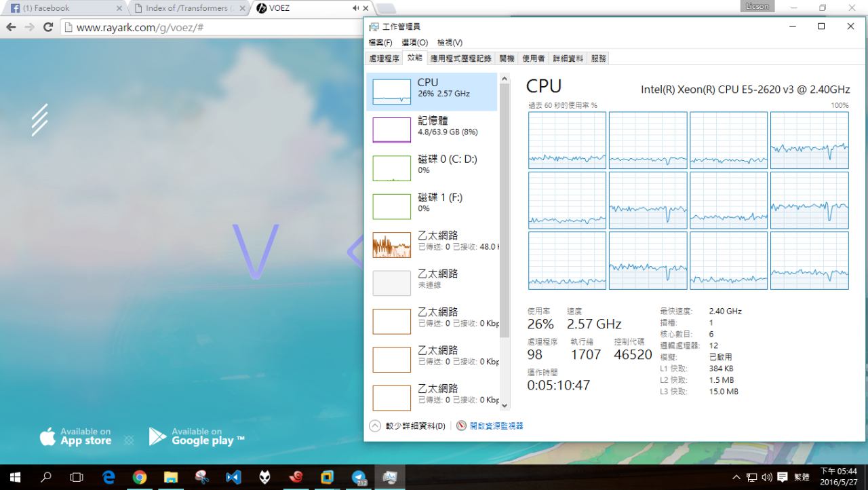Close the Facebook tab
868x490 pixels.
coord(119,8)
